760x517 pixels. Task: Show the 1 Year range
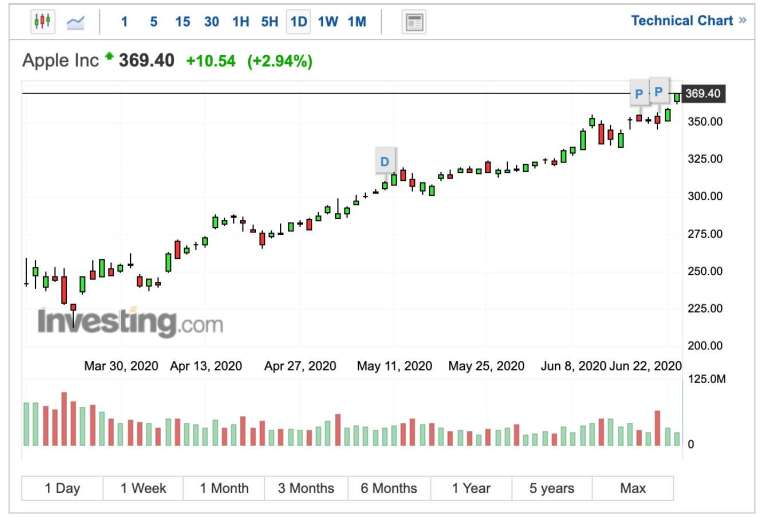(x=471, y=488)
